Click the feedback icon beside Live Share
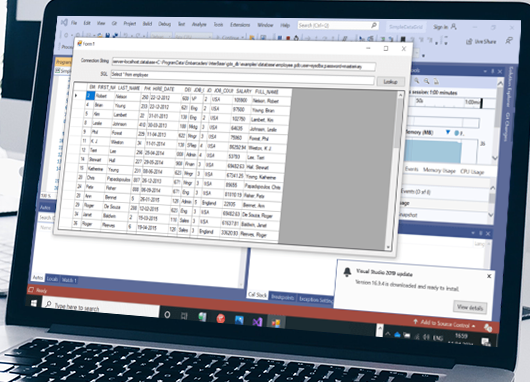 pos(509,41)
